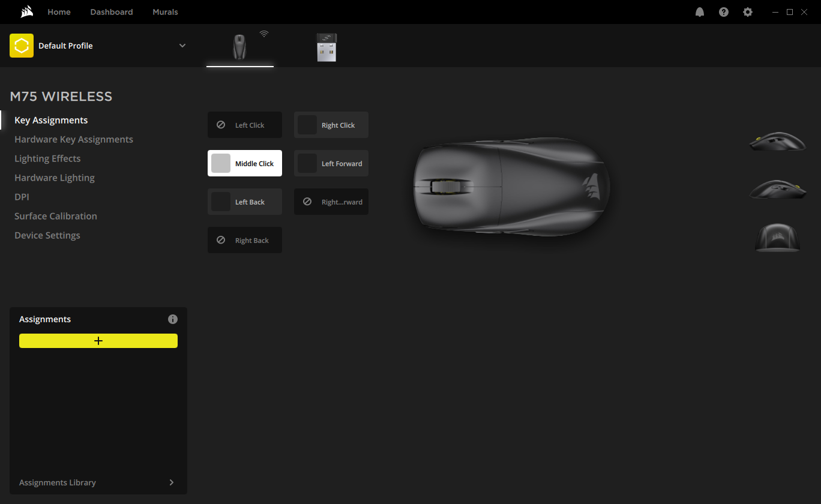Select the Right Click key button

pos(331,125)
